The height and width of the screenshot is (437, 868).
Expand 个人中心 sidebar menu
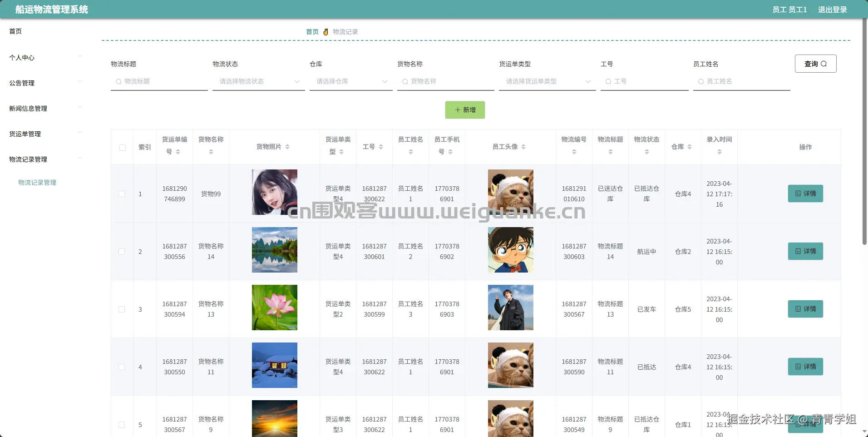click(45, 58)
